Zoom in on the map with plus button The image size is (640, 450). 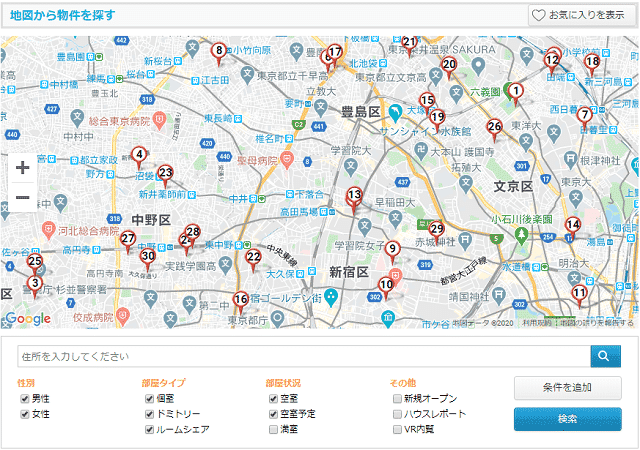[x=22, y=168]
